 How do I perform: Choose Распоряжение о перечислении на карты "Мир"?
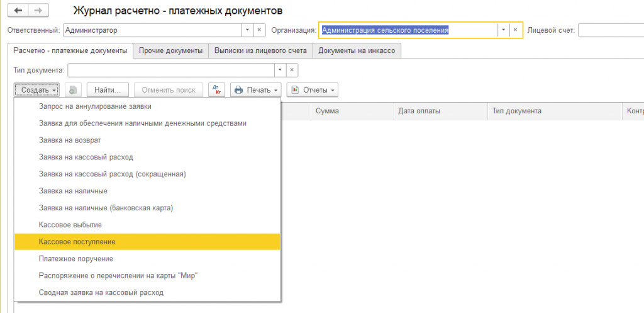(147, 276)
